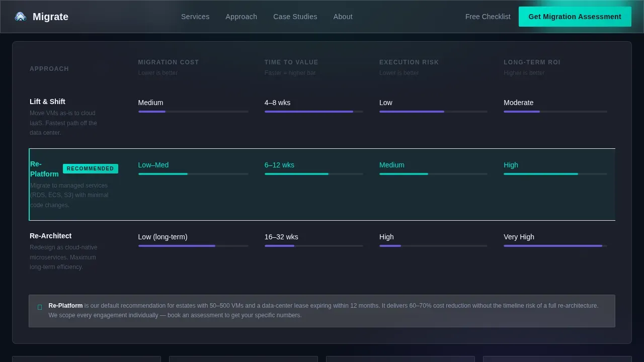Click the '4–8 wks' value
644x362 pixels.
pos(277,103)
